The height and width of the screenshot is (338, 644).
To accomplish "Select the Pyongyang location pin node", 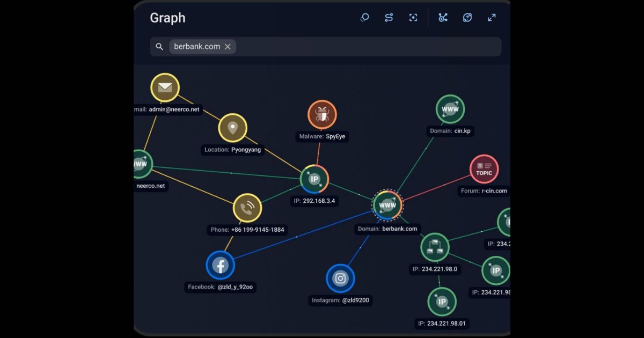I will [232, 128].
